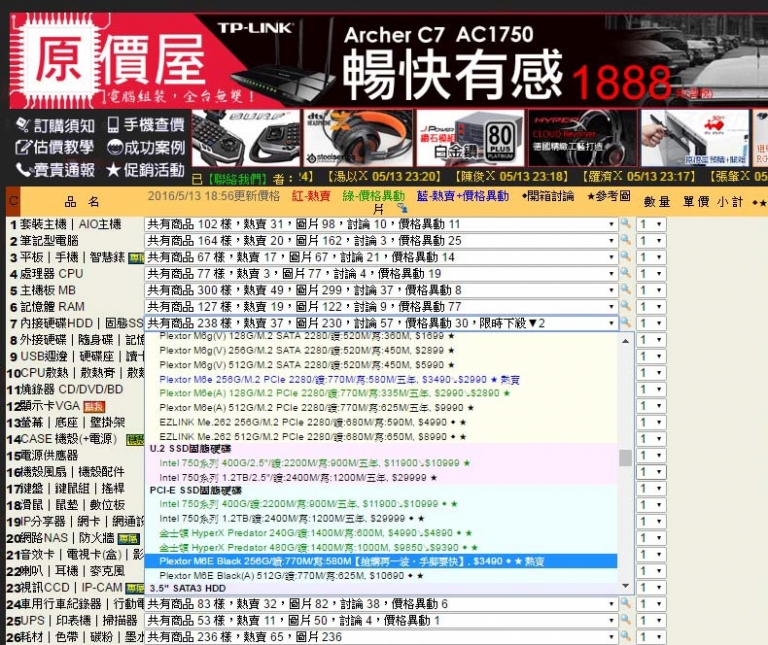Image resolution: width=768 pixels, height=645 pixels.
Task: Expand the 主機板 MB product dropdown
Action: point(381,290)
